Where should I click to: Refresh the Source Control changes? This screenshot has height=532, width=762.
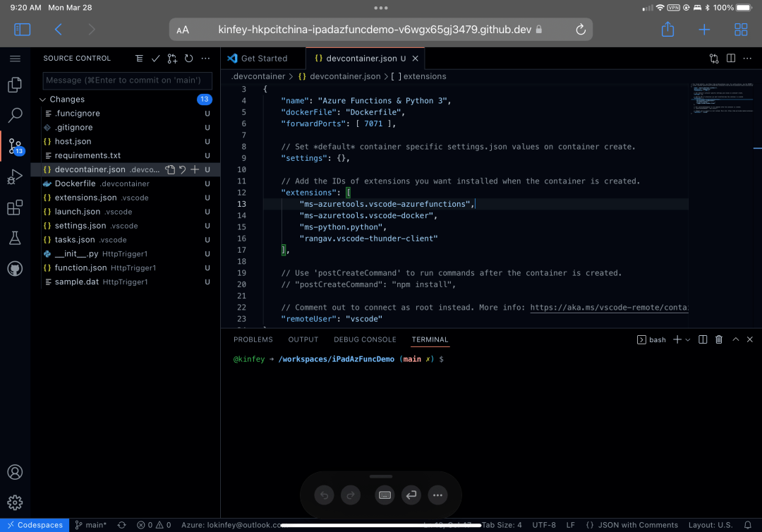point(188,58)
